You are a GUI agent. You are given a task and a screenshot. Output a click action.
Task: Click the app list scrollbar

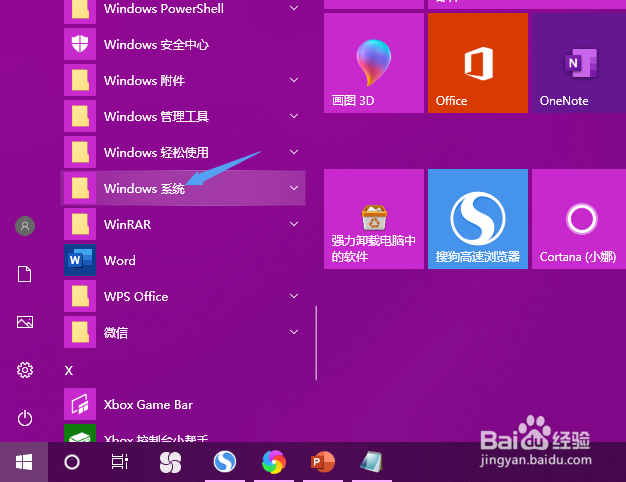[316, 343]
